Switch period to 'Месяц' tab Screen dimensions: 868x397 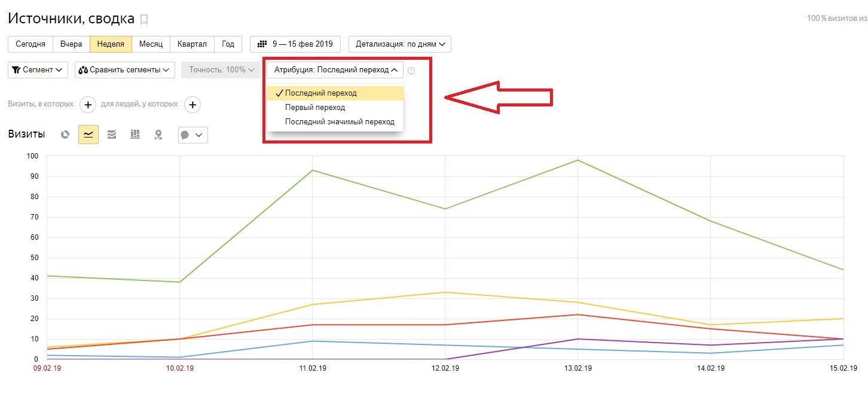click(x=151, y=44)
